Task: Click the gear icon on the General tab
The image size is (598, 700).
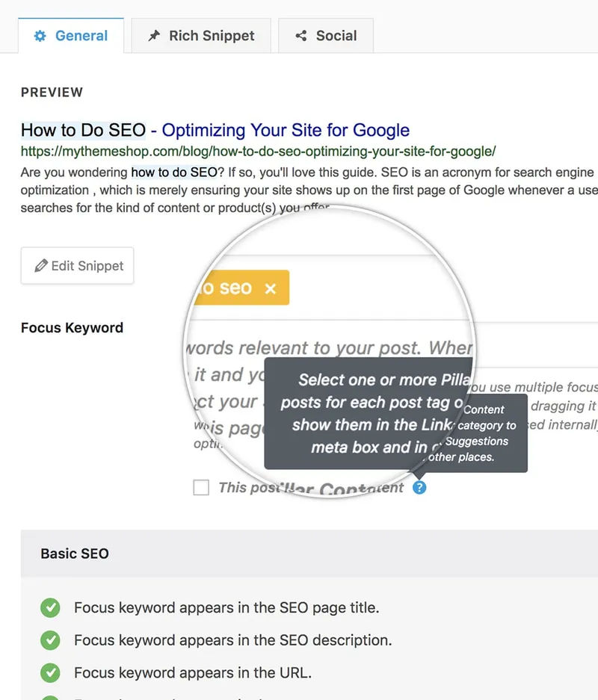Action: (x=40, y=35)
